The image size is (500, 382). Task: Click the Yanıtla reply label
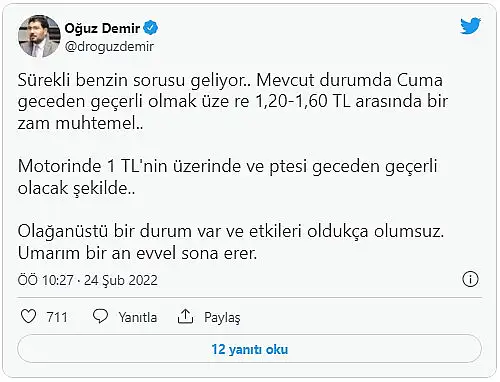pyautogui.click(x=138, y=317)
